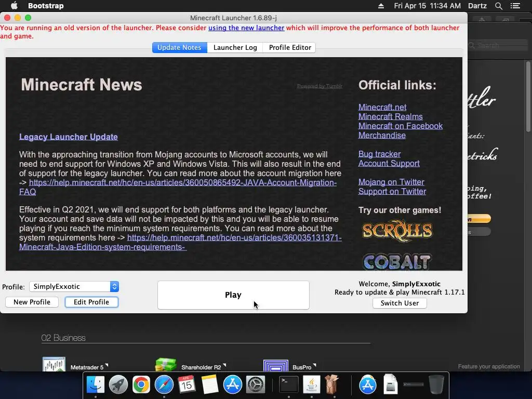Viewport: 532px width, 399px height.
Task: Open Minecraft Realms link
Action: pos(391,116)
